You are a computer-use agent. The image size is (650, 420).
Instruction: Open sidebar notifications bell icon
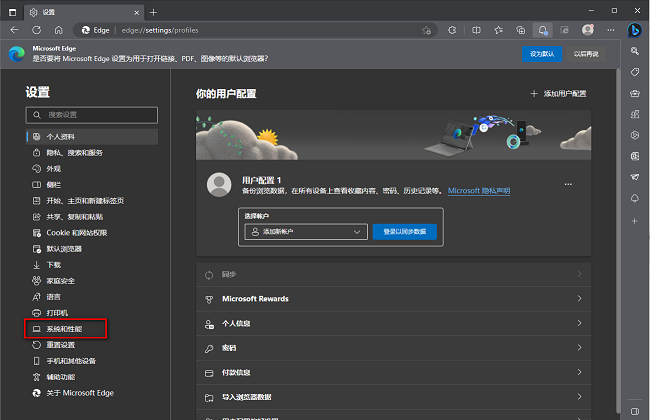pyautogui.click(x=635, y=198)
